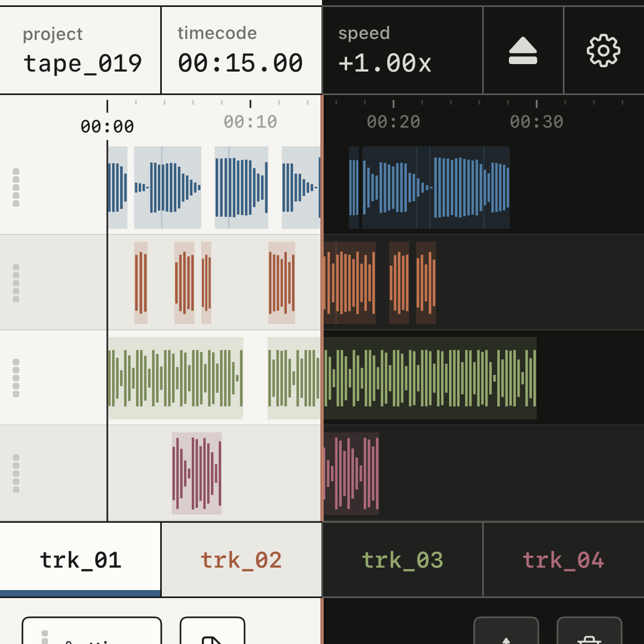This screenshot has width=644, height=644.
Task: Click the orange track's drag handle dots
Action: click(16, 283)
